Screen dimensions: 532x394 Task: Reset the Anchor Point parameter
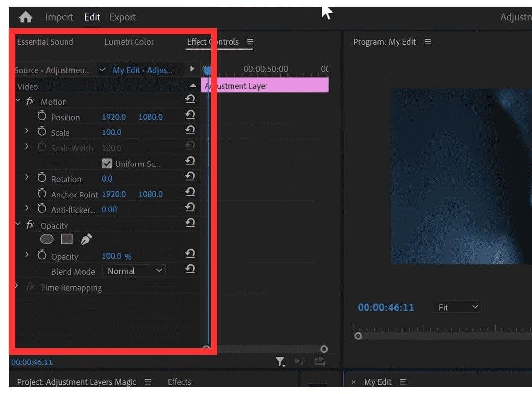click(x=190, y=192)
